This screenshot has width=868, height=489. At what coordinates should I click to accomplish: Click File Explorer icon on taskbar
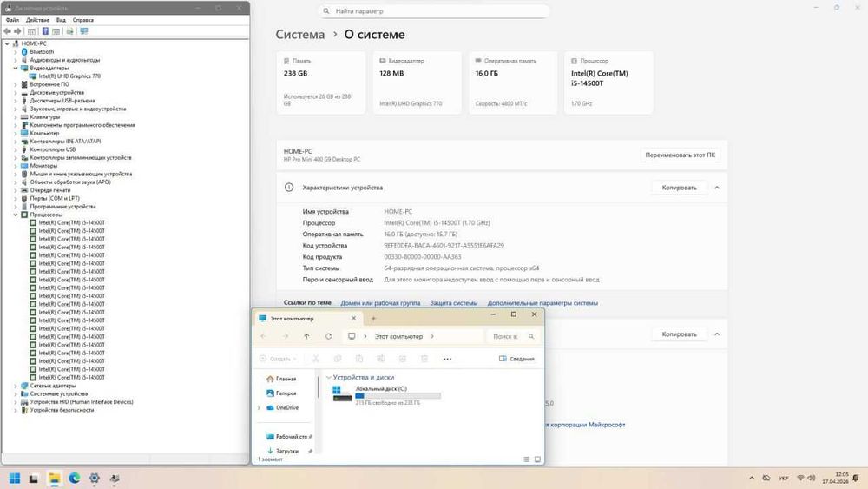(x=54, y=479)
